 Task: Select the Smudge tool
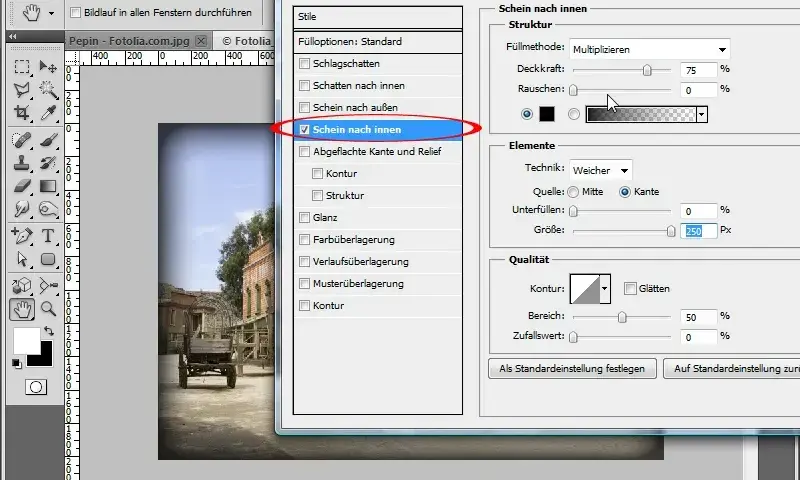(21, 209)
